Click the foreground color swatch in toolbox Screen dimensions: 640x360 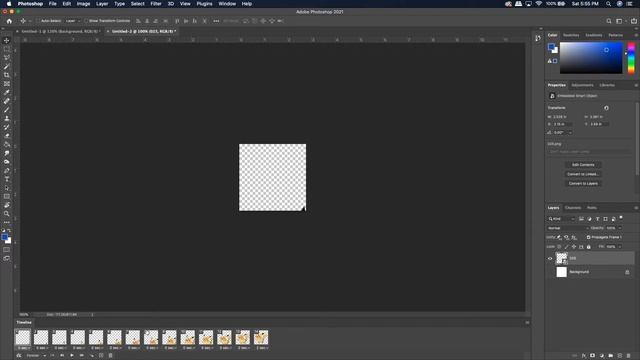point(4,237)
